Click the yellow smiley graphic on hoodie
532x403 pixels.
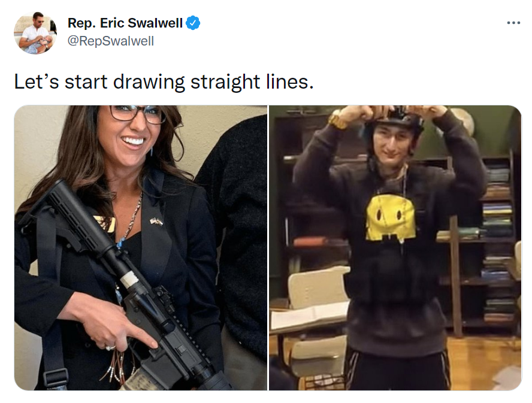coord(390,218)
